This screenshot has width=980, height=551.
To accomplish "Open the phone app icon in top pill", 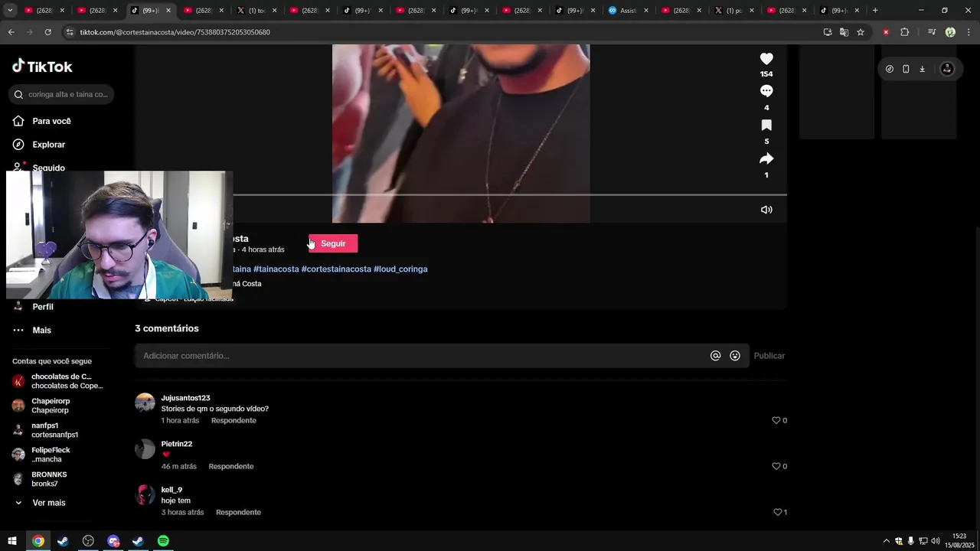I will click(x=906, y=69).
